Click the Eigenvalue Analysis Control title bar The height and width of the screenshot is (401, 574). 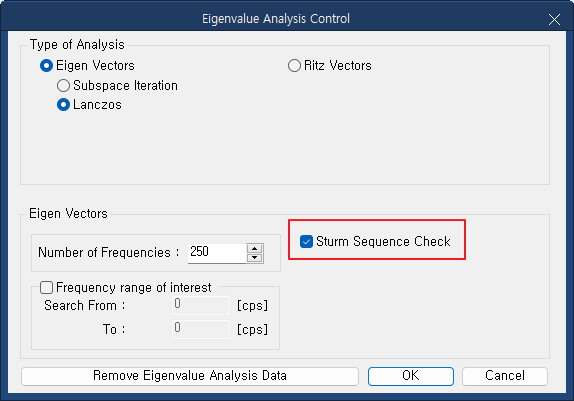(276, 19)
